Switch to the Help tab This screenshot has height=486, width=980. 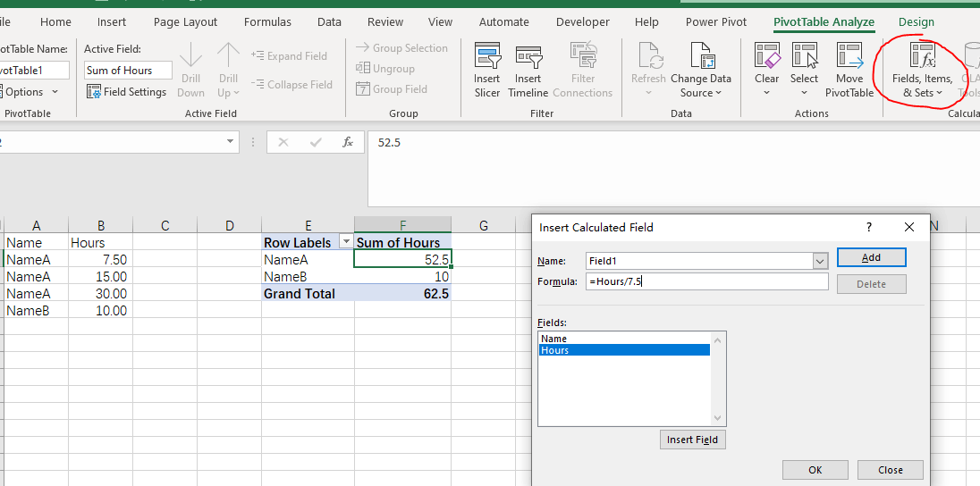(x=646, y=21)
